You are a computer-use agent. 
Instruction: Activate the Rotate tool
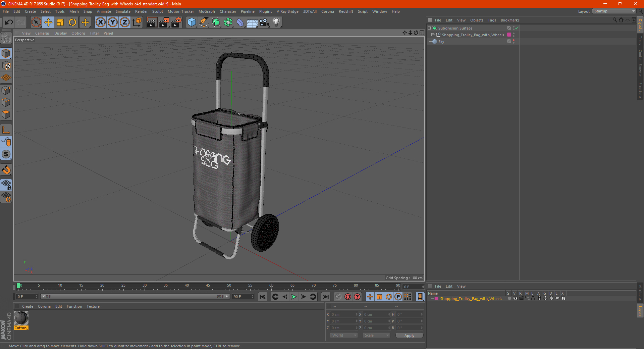pos(72,22)
